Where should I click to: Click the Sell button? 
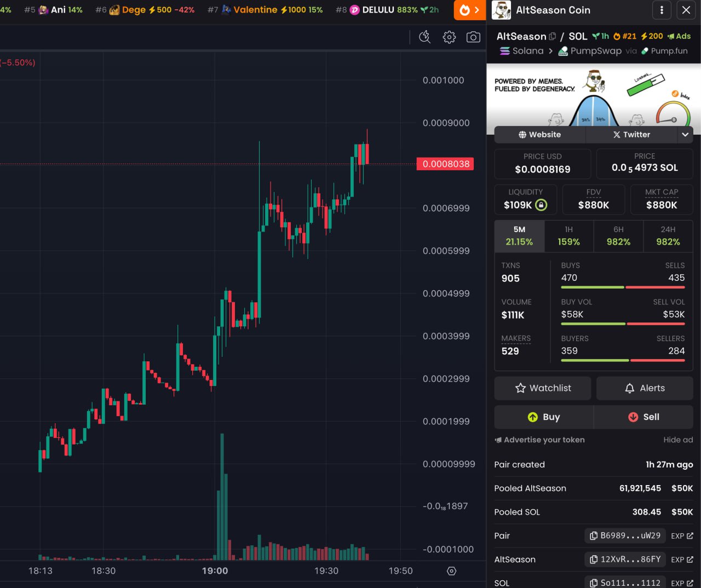(x=643, y=417)
